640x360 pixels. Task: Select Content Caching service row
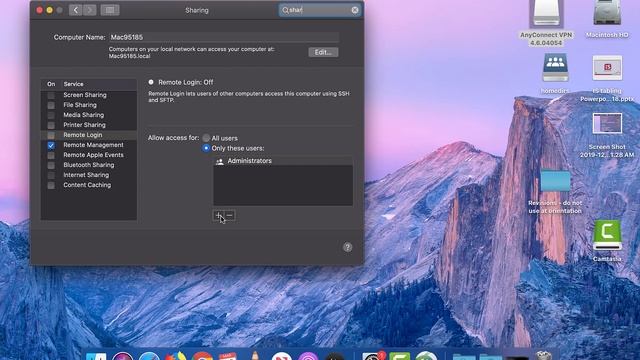(x=89, y=185)
